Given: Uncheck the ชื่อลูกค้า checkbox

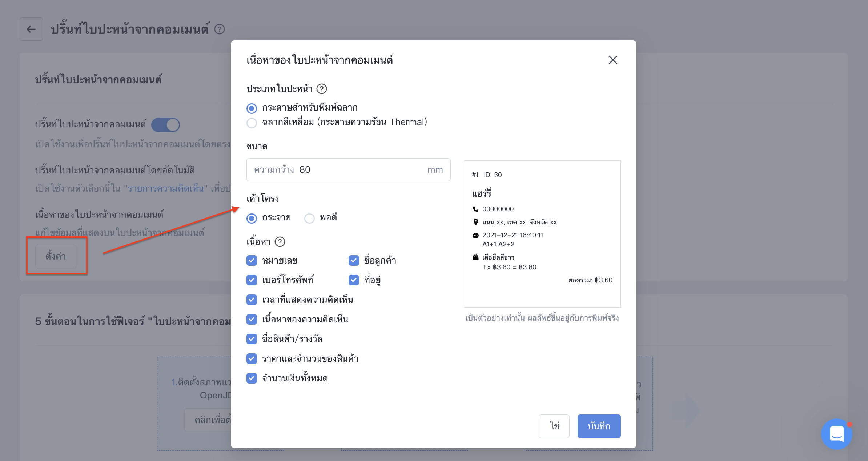Looking at the screenshot, I should [354, 260].
